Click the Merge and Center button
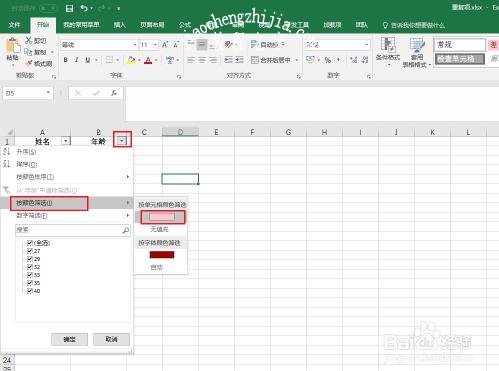Screen dimensions: 499x371 pyautogui.click(x=270, y=60)
